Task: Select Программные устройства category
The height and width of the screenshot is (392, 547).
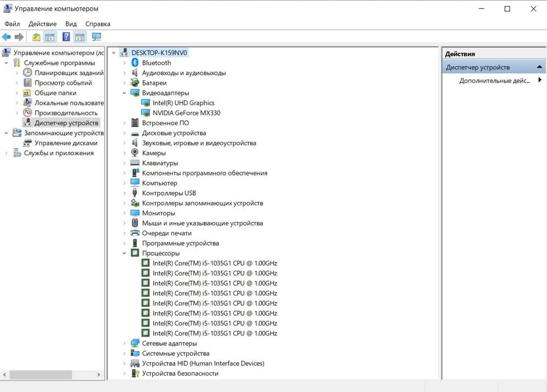Action: pyautogui.click(x=180, y=243)
